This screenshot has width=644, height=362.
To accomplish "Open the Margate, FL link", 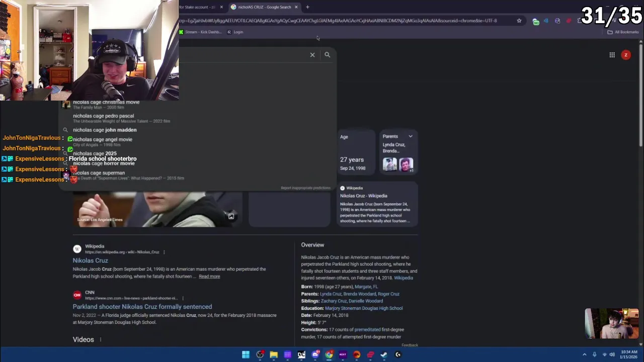I will [366, 287].
